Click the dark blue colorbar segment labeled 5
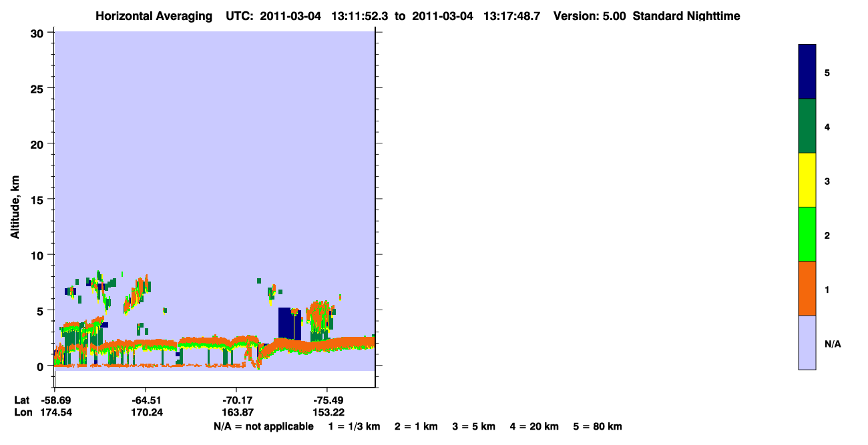 point(807,72)
